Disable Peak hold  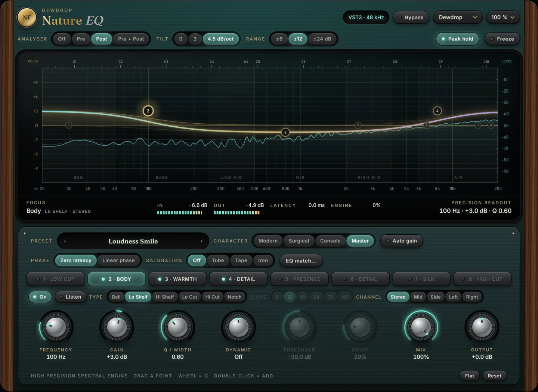[x=457, y=39]
